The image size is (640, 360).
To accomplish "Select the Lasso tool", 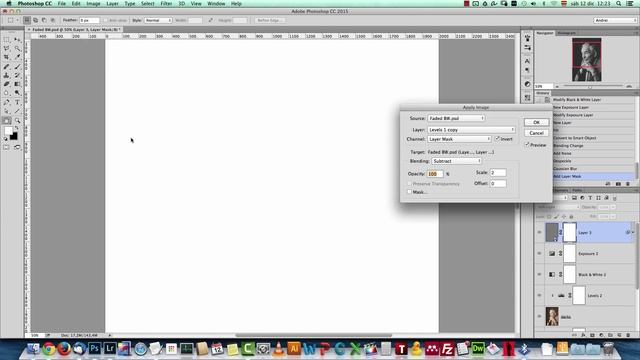I will [x=7, y=49].
